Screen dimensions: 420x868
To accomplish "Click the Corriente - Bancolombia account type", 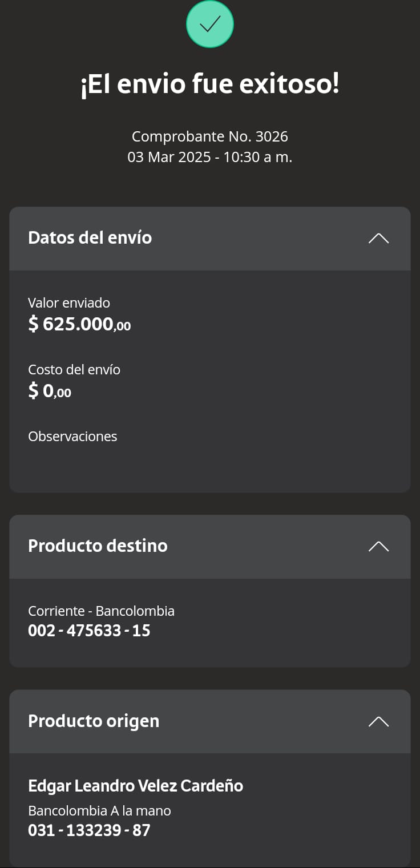I will pyautogui.click(x=101, y=611).
